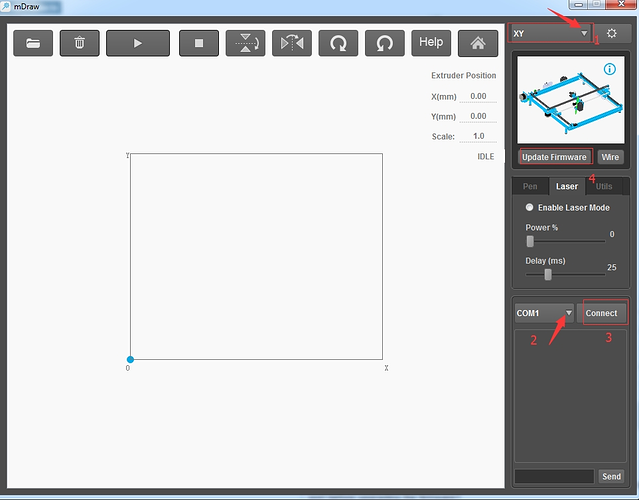Adjust the Power % slider handle
This screenshot has height=500, width=639.
pos(530,241)
